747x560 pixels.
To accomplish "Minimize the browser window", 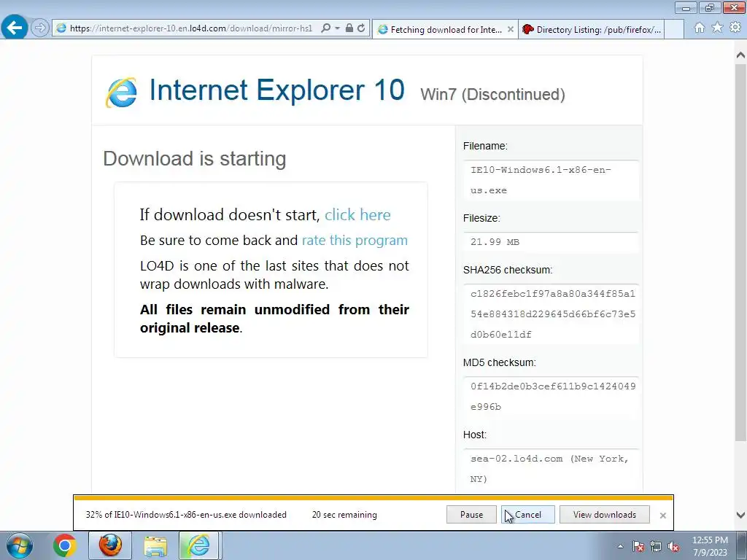I will pyautogui.click(x=686, y=7).
